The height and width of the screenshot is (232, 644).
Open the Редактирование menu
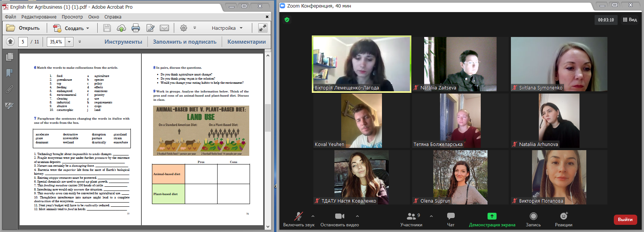[x=39, y=17]
